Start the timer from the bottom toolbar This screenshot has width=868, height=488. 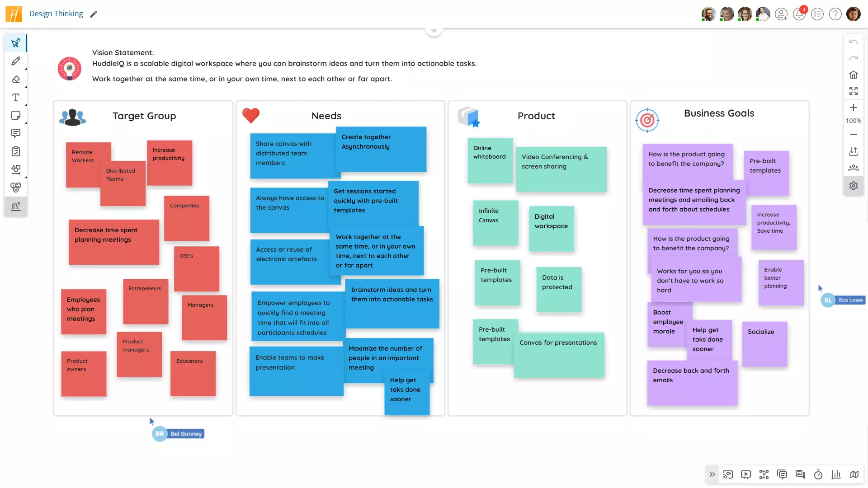coord(818,474)
